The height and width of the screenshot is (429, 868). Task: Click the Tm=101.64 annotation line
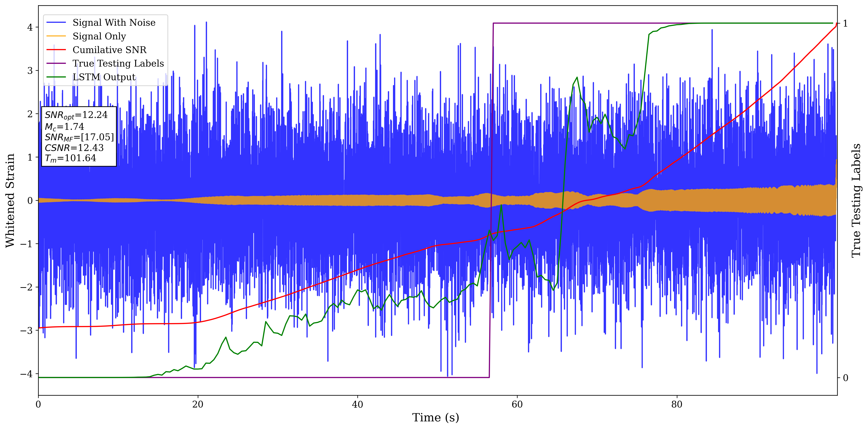click(x=70, y=158)
